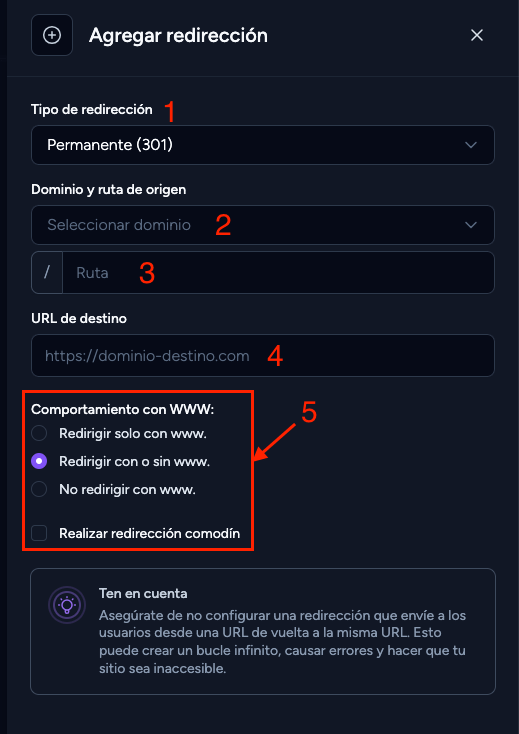
Task: Close the Agregar redirección panel
Action: pos(477,35)
